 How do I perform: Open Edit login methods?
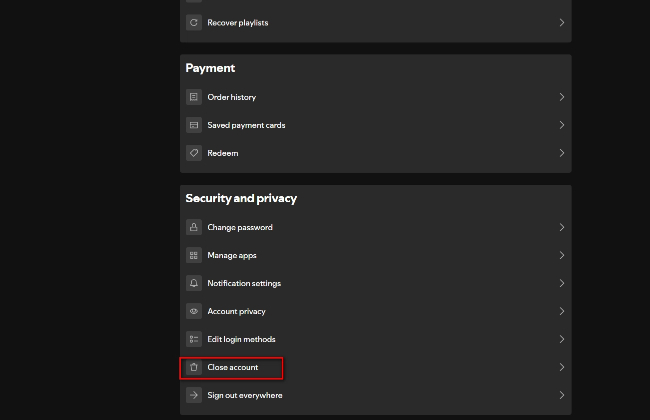coord(376,339)
